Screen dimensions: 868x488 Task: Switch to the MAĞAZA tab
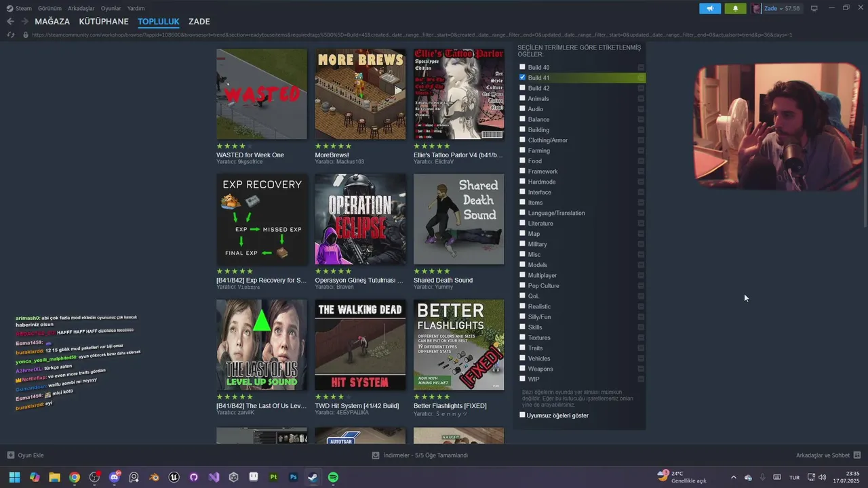(x=52, y=22)
